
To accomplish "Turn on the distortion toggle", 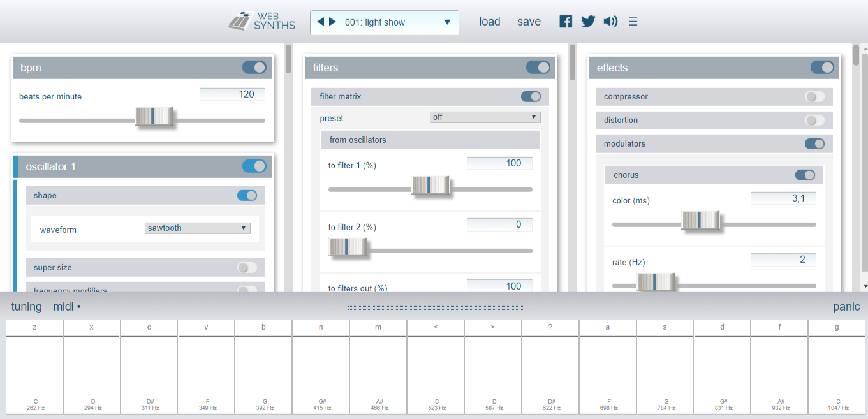I will 814,121.
